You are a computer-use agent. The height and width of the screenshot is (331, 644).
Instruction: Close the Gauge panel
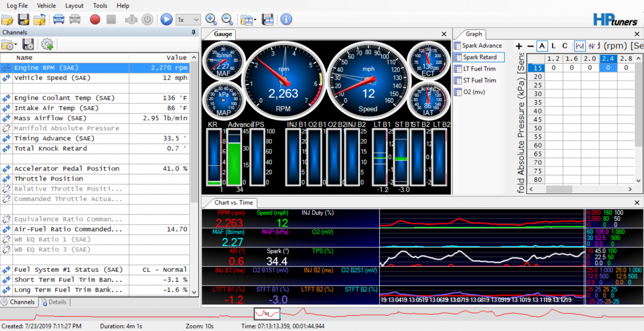[x=444, y=34]
